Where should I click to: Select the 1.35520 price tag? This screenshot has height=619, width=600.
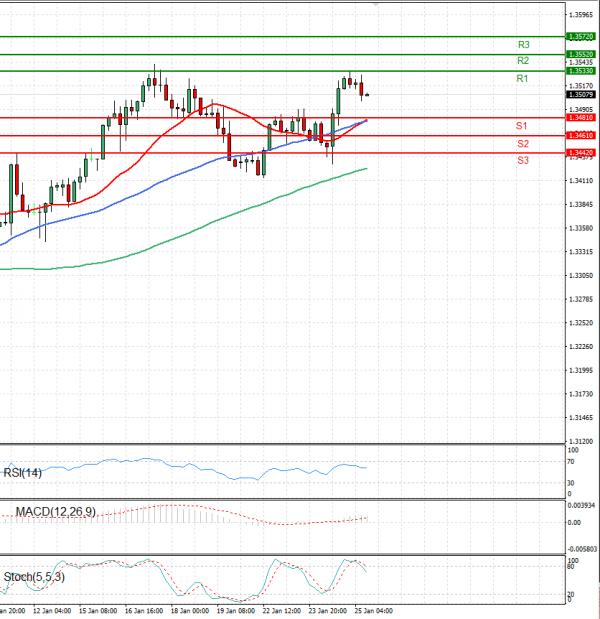coord(580,54)
